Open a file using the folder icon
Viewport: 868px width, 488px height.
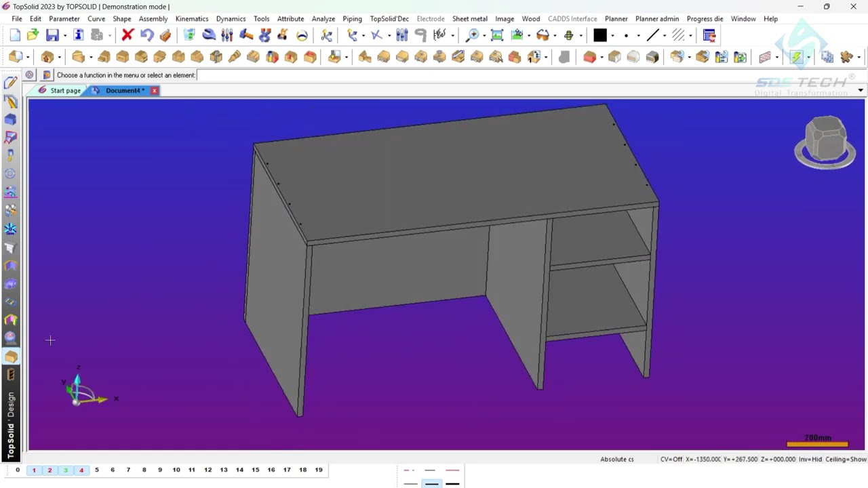[x=33, y=35]
